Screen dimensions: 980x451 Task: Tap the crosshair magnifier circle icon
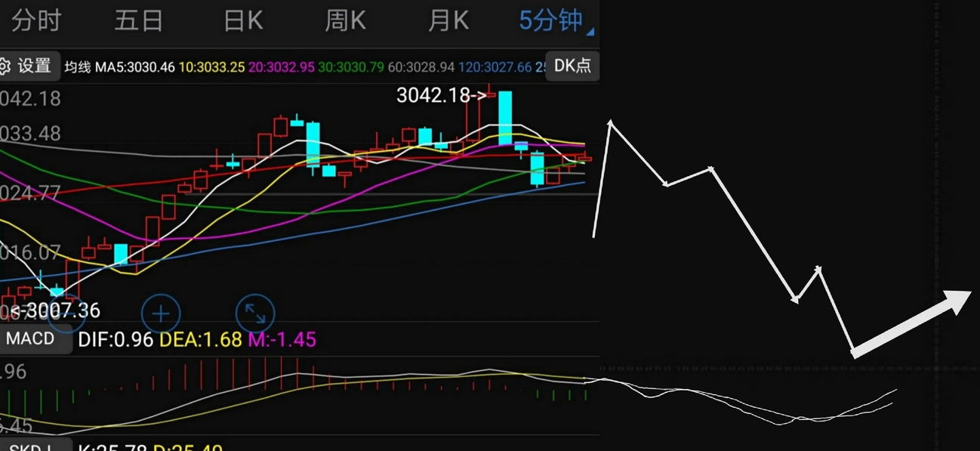click(x=160, y=314)
